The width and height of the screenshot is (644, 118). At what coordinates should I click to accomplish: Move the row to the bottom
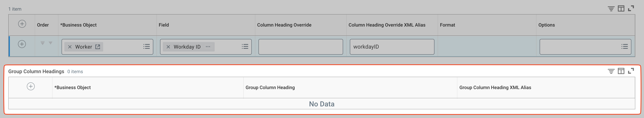[42, 43]
